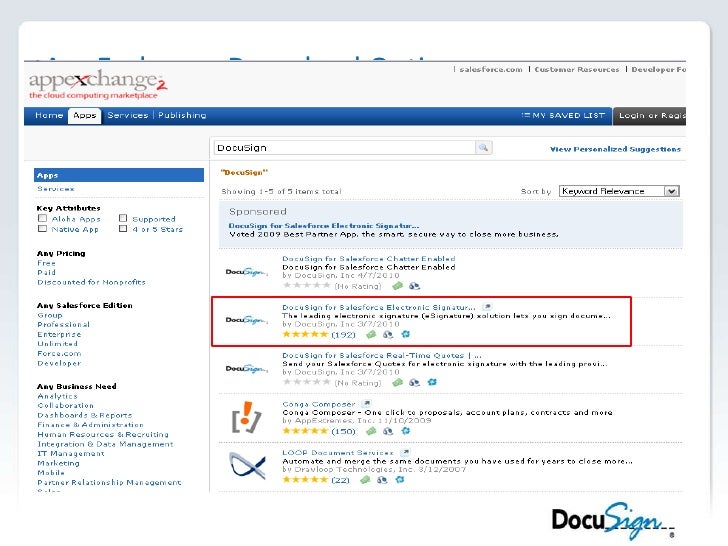Click people icon in Conga Composer row
Screen dimensions: 728x546
coord(388,431)
